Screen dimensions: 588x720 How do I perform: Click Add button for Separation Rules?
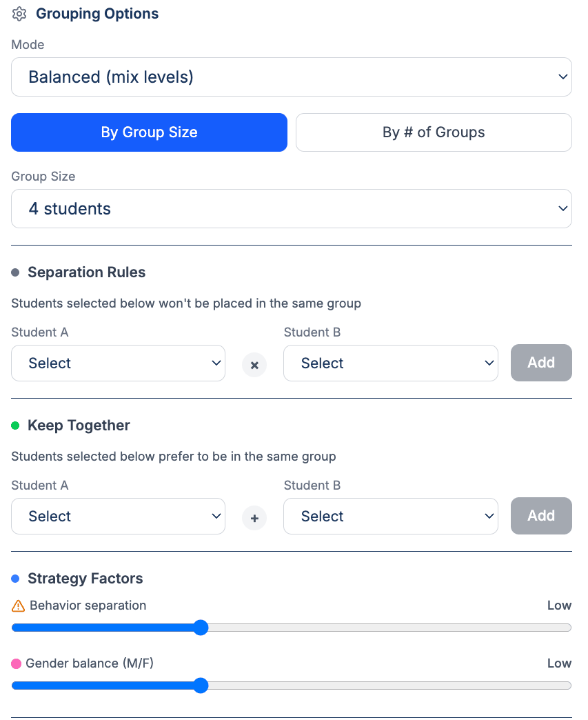541,363
